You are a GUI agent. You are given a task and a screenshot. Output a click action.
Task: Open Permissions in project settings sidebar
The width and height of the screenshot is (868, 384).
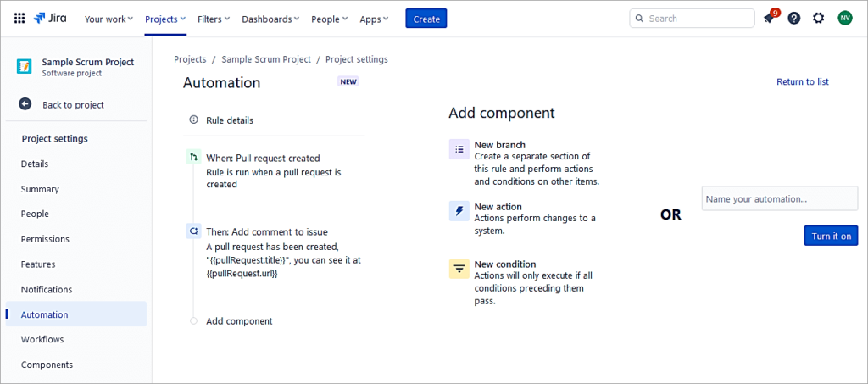point(45,239)
